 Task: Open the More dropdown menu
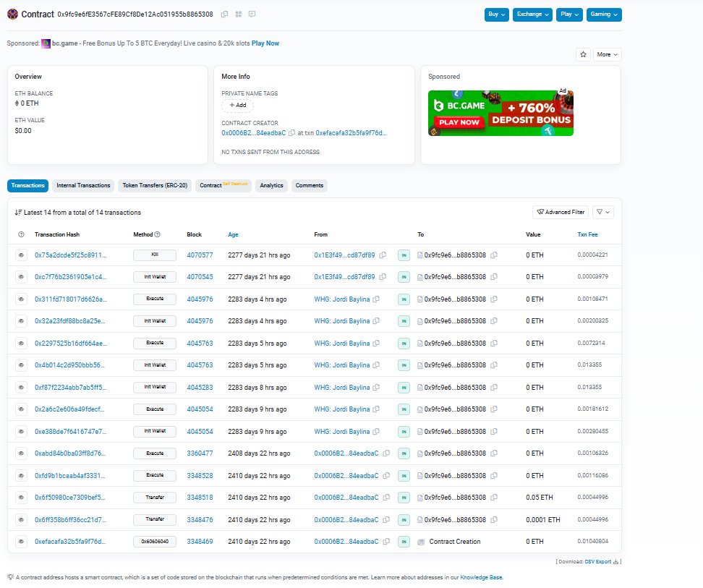(607, 54)
